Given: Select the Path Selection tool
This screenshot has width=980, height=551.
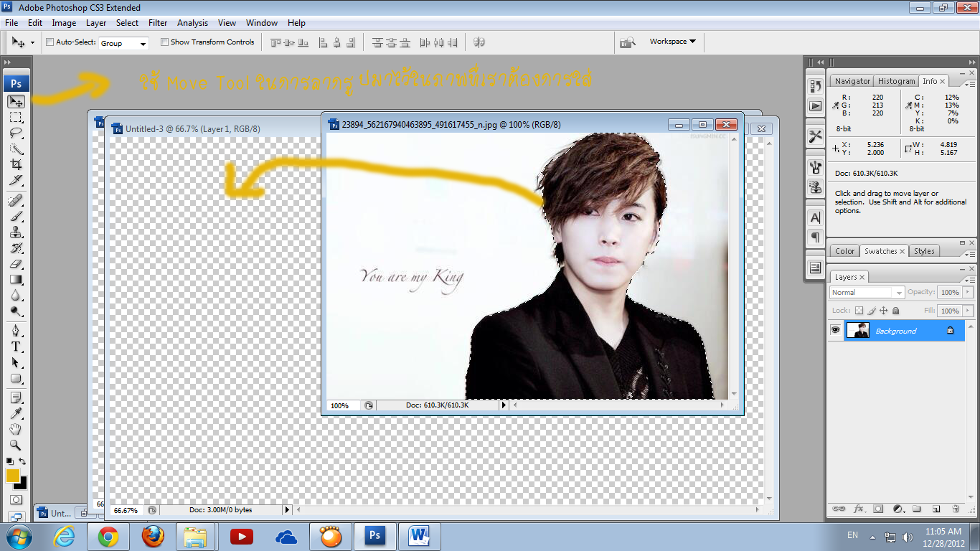Looking at the screenshot, I should coord(16,362).
